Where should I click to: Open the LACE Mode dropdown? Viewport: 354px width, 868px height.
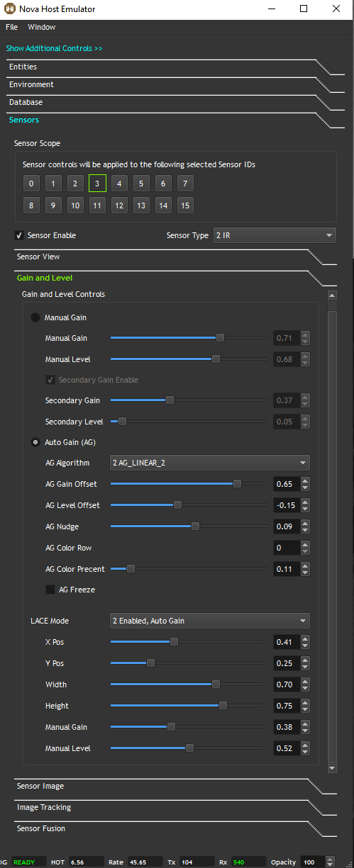209,621
